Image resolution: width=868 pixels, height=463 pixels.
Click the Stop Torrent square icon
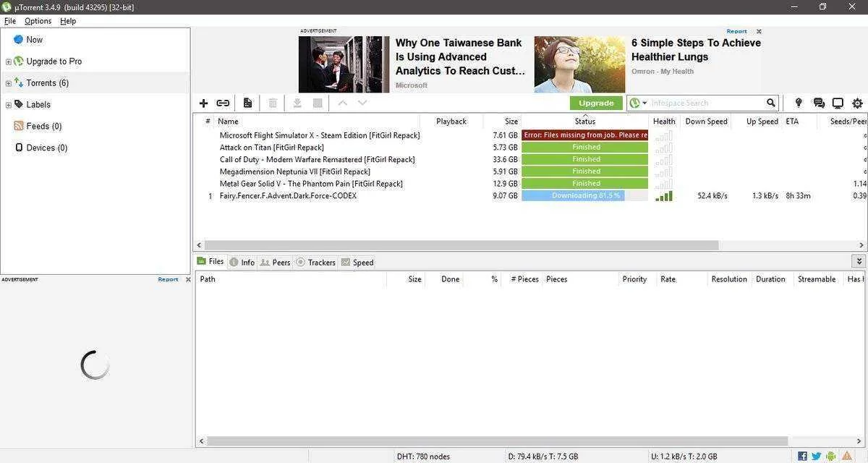[x=318, y=103]
